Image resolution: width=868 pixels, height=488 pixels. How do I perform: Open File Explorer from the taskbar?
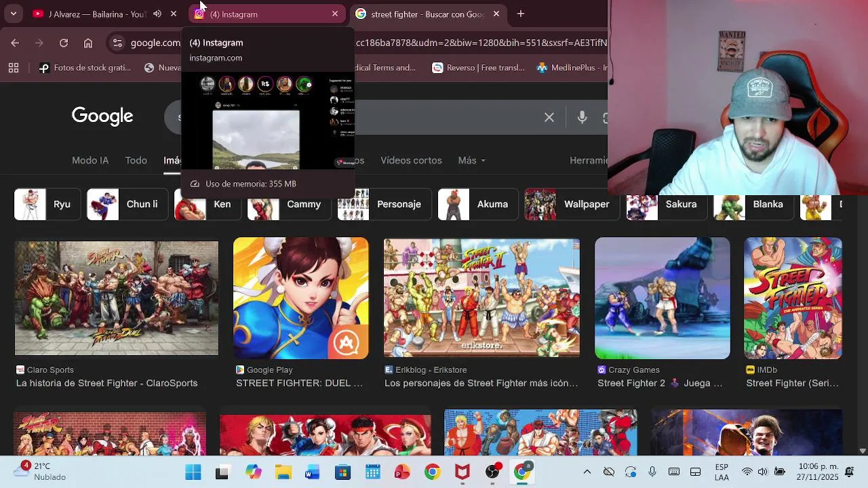283,472
